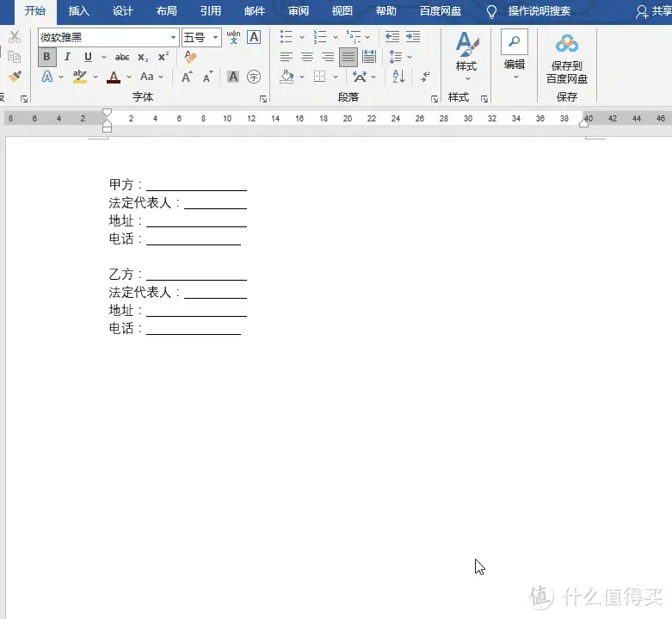Toggle Bold formatting
This screenshot has height=619, width=672.
click(x=46, y=57)
